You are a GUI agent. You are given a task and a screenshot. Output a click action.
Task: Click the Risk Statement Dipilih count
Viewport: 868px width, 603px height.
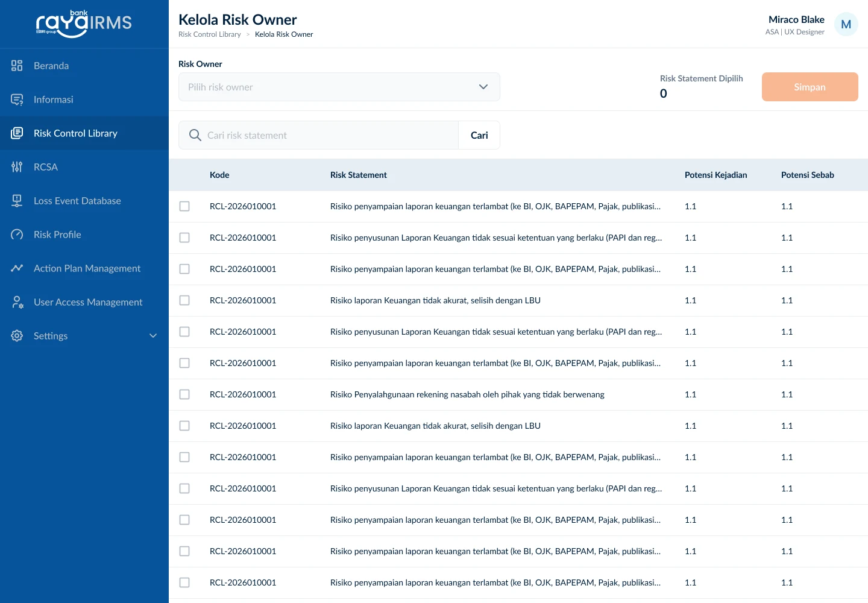[664, 93]
